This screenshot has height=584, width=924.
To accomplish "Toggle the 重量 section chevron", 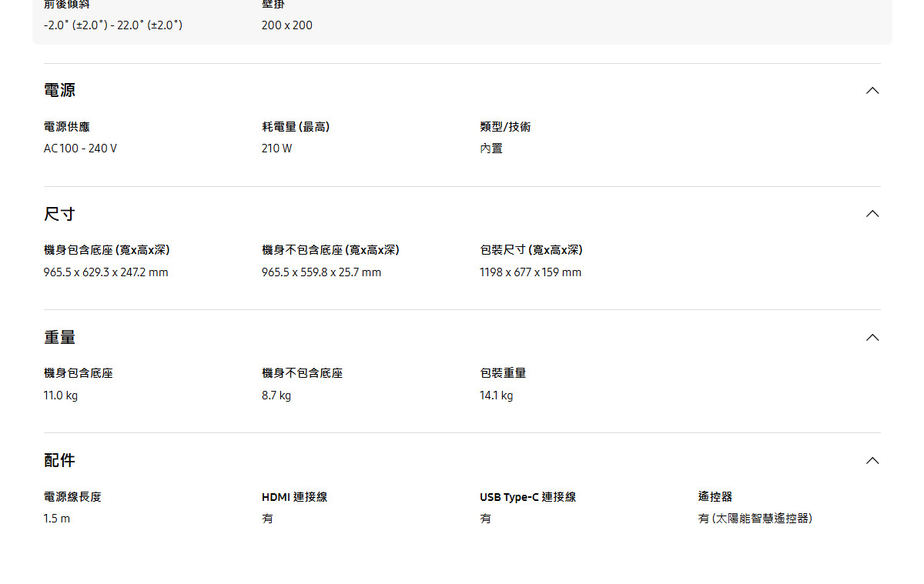I will point(872,338).
